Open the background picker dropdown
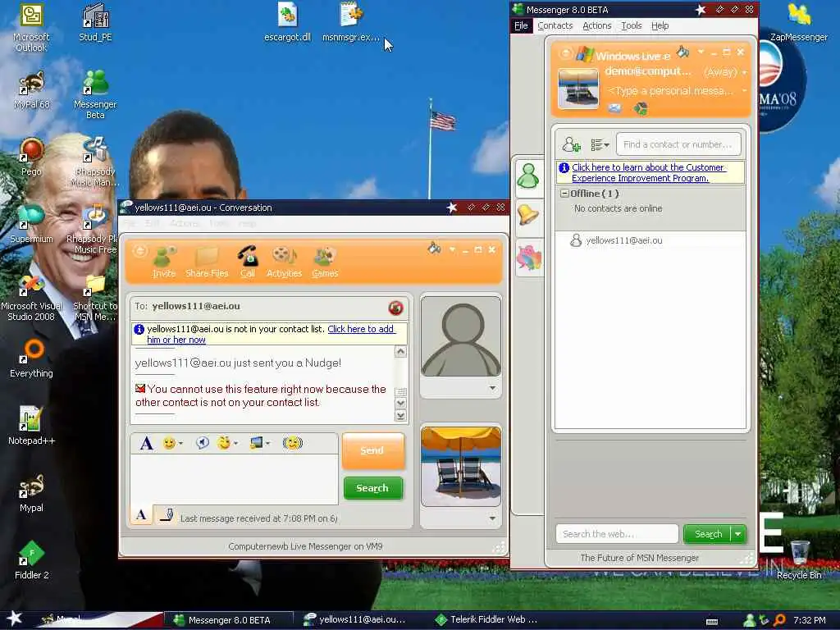Viewport: 840px width, 630px height. coord(268,444)
